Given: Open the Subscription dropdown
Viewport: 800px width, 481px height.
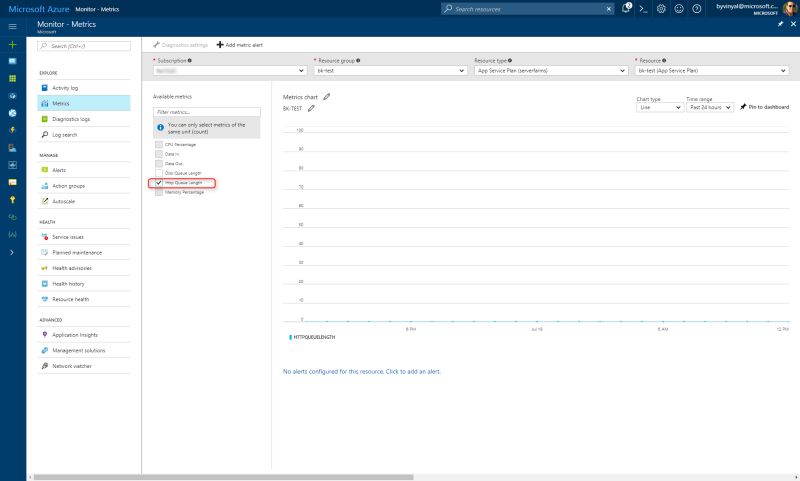Looking at the screenshot, I should coord(230,70).
